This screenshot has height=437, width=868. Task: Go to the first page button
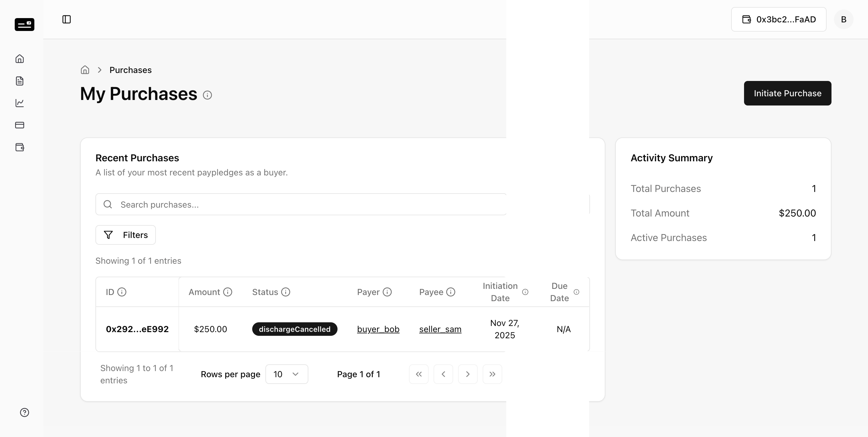click(419, 374)
